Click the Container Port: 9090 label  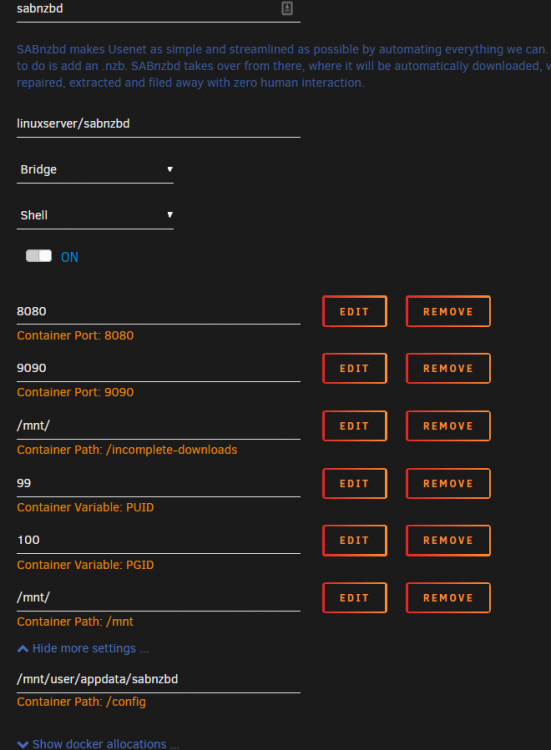(75, 393)
